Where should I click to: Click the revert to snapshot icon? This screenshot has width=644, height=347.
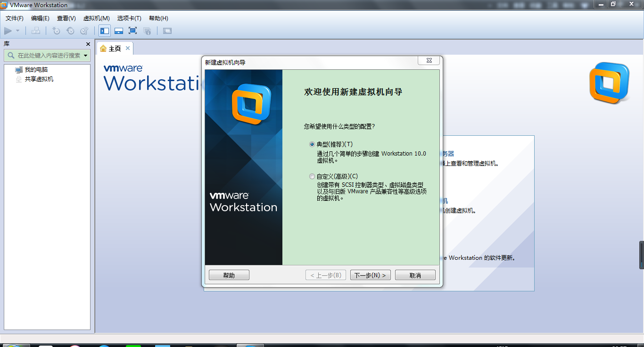pyautogui.click(x=70, y=31)
